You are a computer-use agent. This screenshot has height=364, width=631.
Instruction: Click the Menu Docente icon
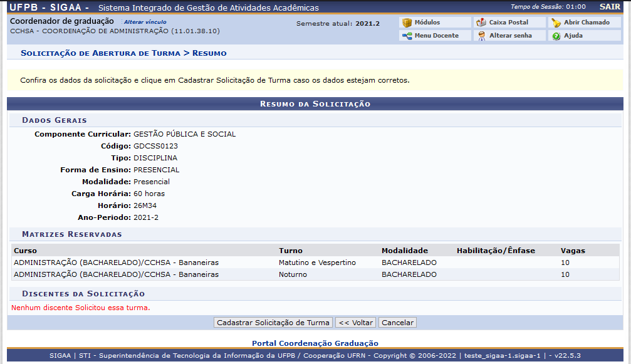pos(407,36)
